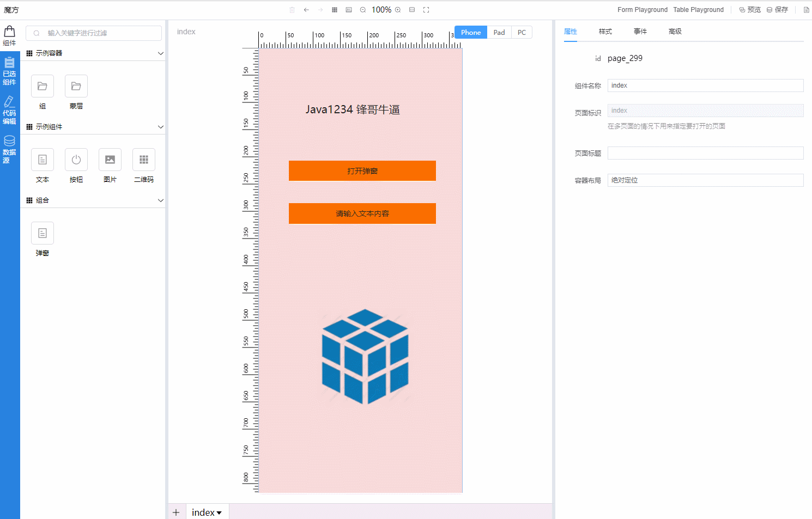
Task: Select the Phone device mode
Action: click(471, 33)
